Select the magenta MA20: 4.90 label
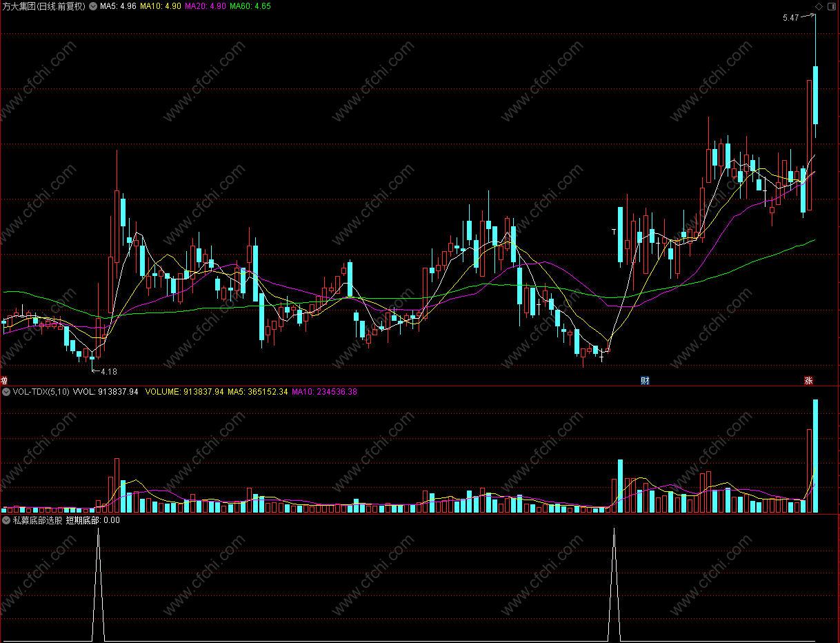Screen dimensions: 840x643 [206, 6]
